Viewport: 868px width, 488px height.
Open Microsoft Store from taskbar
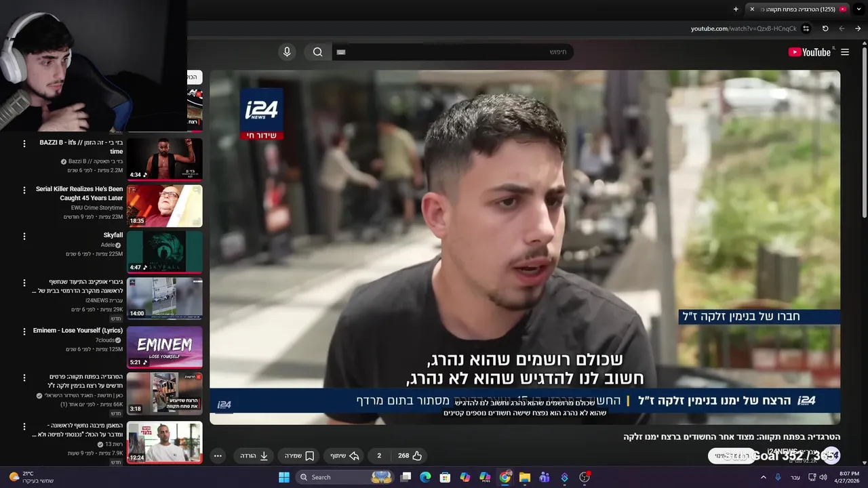[445, 477]
